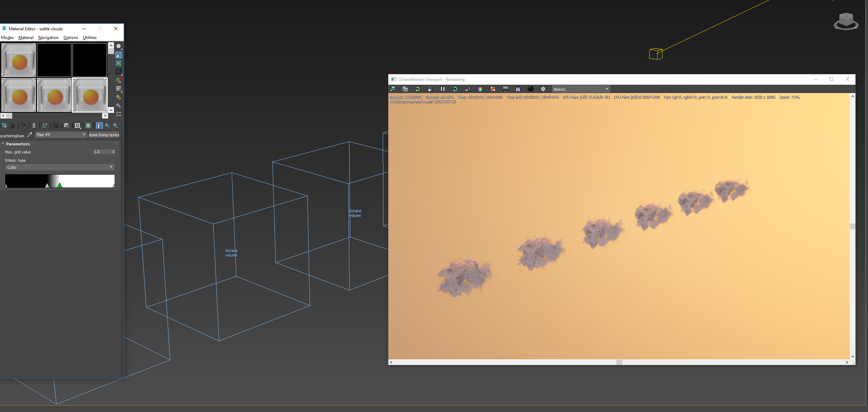Screen dimensions: 868x412
Task: Open the Beauty render pass dropdown
Action: pyautogui.click(x=580, y=89)
